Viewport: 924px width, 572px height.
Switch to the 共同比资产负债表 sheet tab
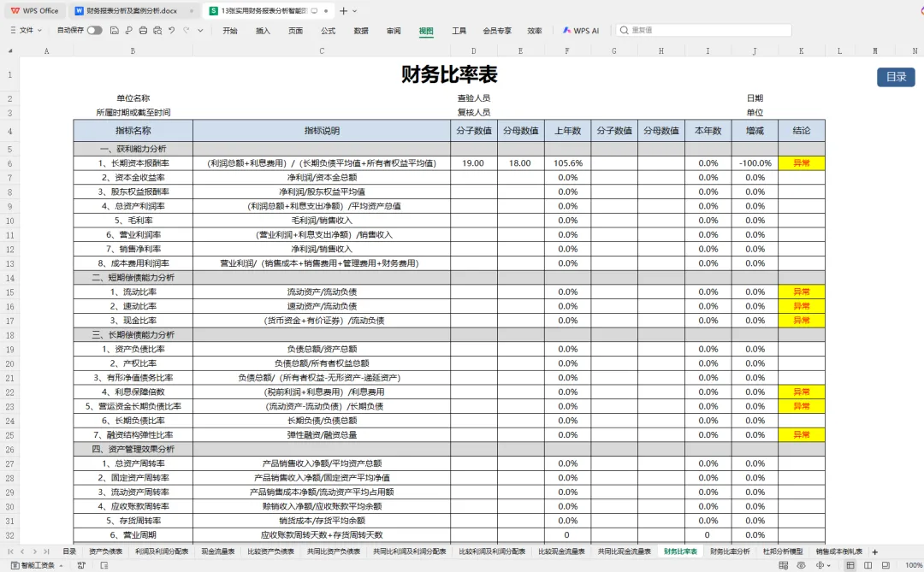334,551
